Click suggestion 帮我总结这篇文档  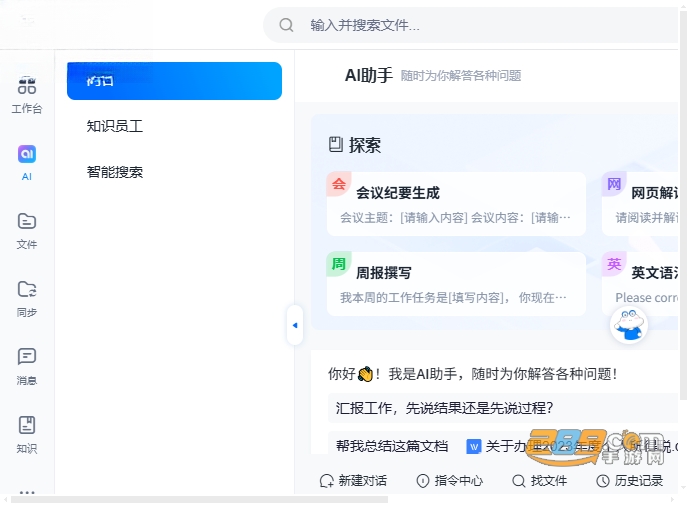pyautogui.click(x=392, y=447)
